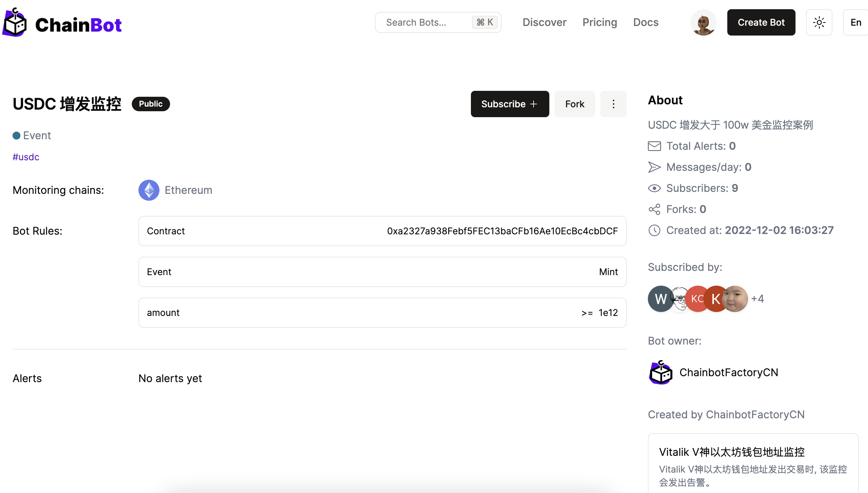Click the Ethereum chain icon

tap(149, 190)
